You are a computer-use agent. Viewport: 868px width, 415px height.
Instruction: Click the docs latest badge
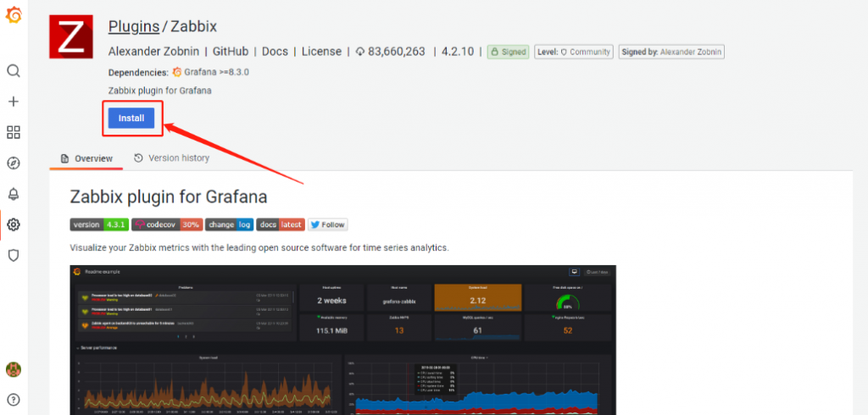pos(281,224)
